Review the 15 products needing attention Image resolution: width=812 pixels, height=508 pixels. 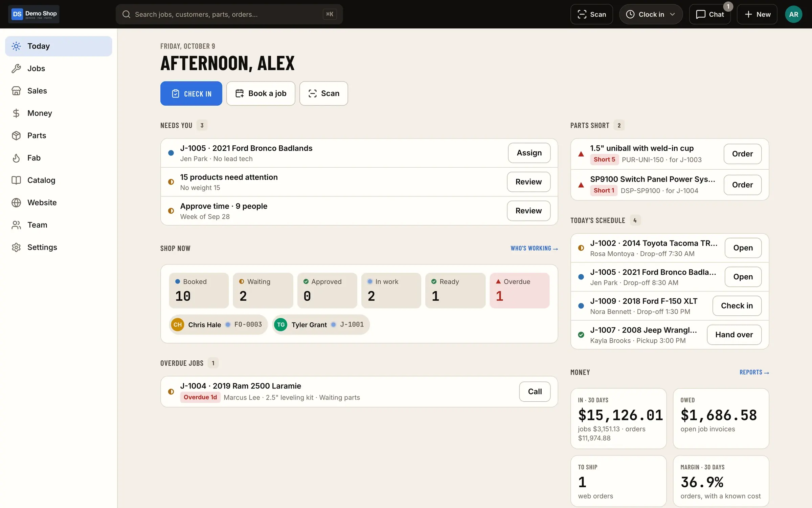[x=528, y=182]
